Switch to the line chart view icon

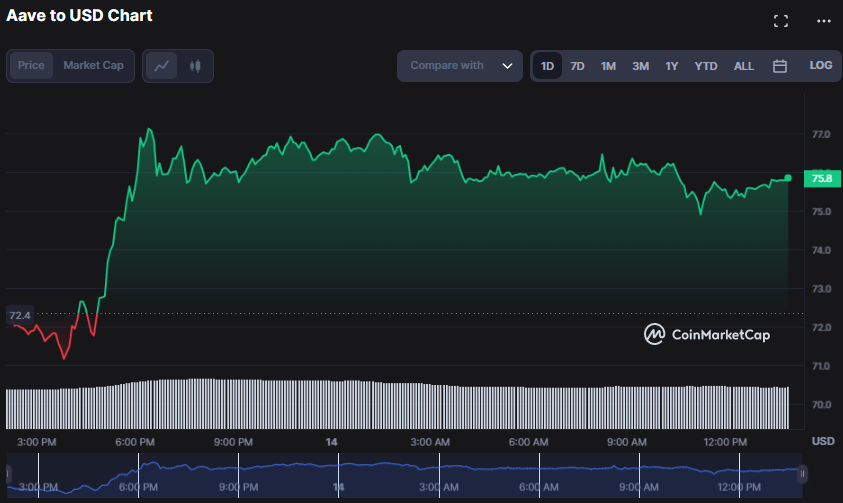162,66
